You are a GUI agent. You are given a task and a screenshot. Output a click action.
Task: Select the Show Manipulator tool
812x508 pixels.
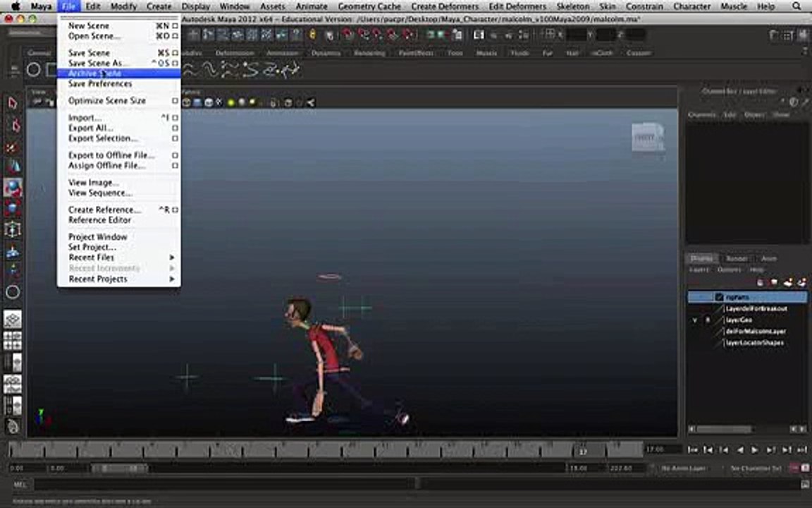(13, 270)
